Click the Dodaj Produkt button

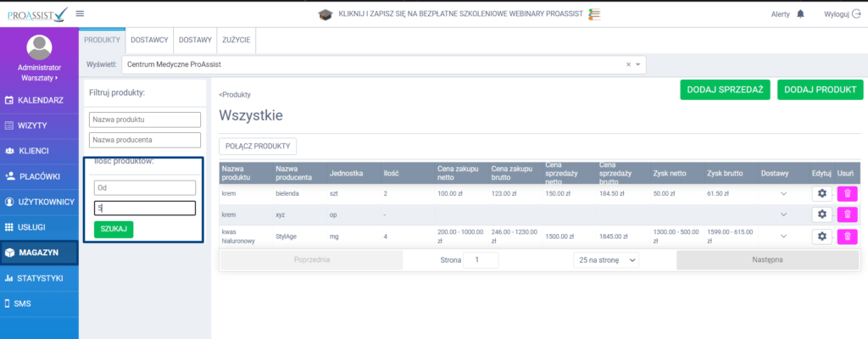point(819,90)
